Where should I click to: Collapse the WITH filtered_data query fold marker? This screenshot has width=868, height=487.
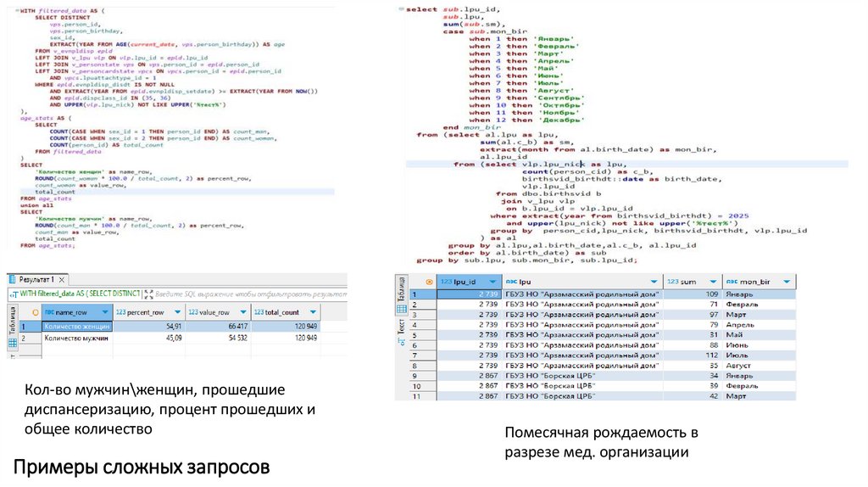(17, 10)
